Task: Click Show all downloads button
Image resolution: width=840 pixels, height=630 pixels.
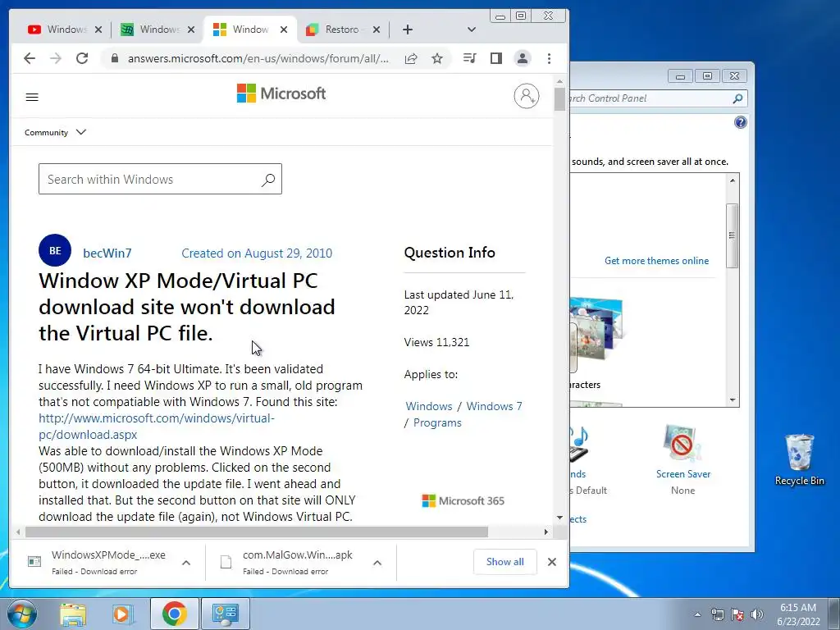Action: point(504,561)
